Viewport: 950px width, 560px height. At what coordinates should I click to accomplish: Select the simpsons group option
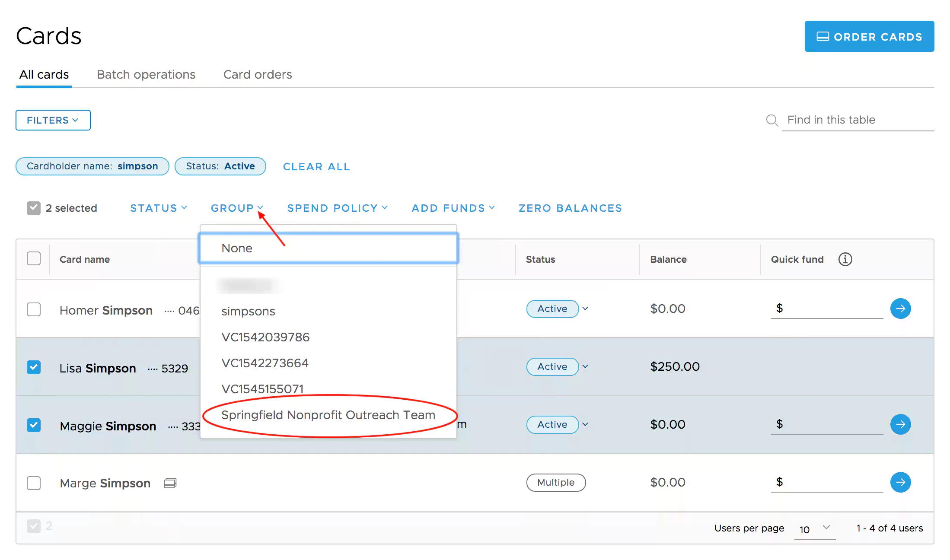(248, 311)
